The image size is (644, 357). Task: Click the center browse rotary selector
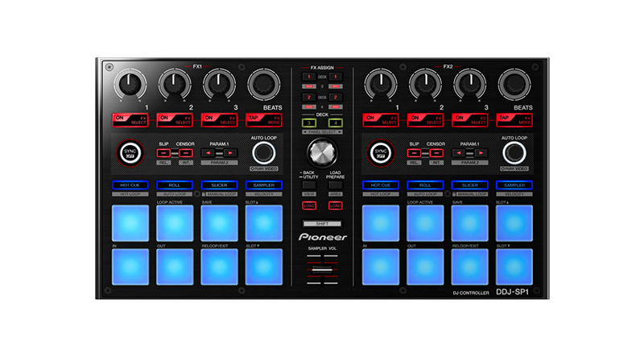[x=323, y=152]
